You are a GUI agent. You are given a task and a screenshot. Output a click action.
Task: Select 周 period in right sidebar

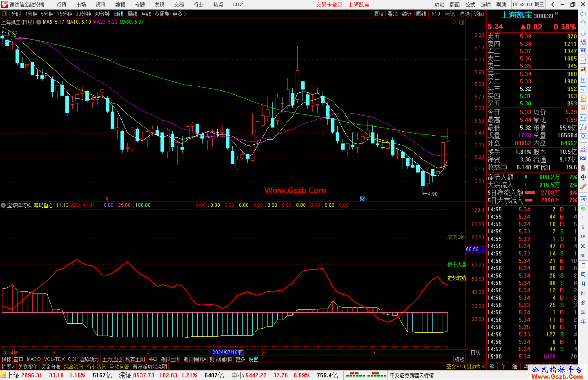583,274
